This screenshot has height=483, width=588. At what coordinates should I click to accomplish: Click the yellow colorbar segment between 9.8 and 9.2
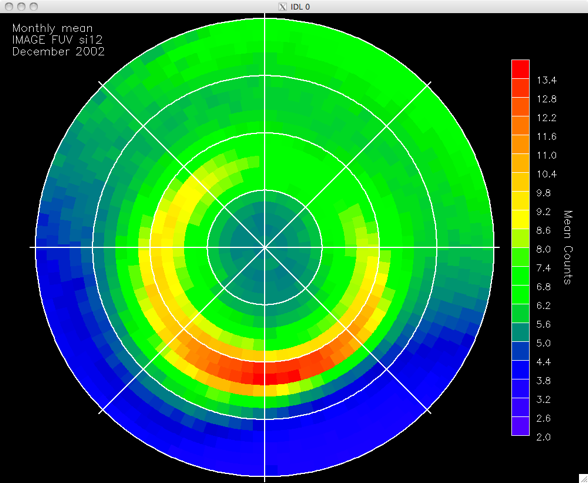point(520,201)
